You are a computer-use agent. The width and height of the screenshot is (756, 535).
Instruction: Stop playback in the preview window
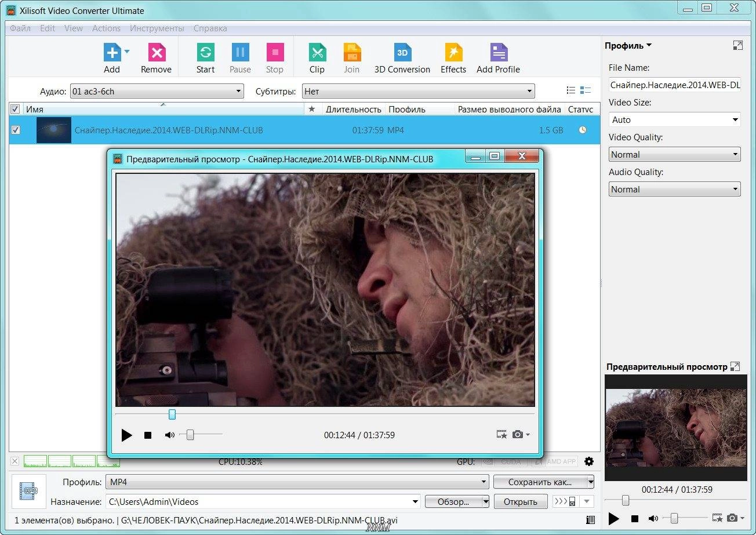[x=148, y=435]
